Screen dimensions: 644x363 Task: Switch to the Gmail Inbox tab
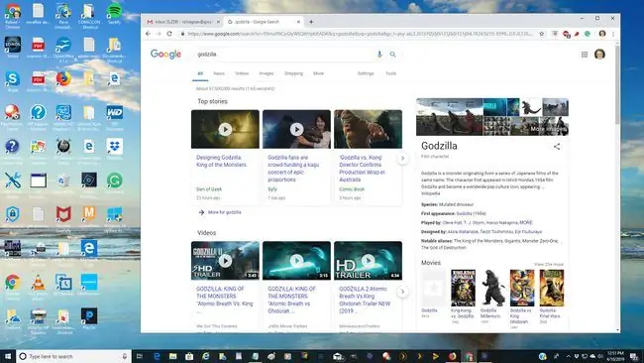click(x=181, y=22)
